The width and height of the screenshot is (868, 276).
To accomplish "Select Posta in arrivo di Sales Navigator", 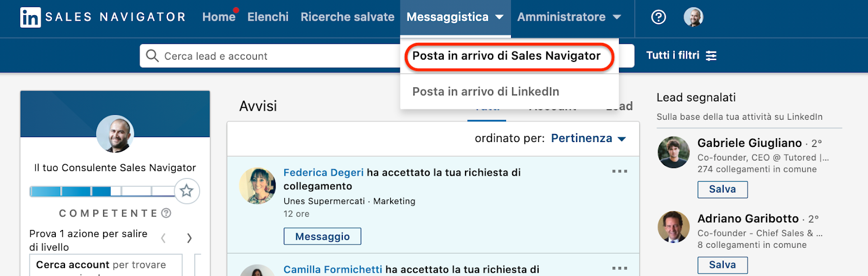I will [506, 56].
